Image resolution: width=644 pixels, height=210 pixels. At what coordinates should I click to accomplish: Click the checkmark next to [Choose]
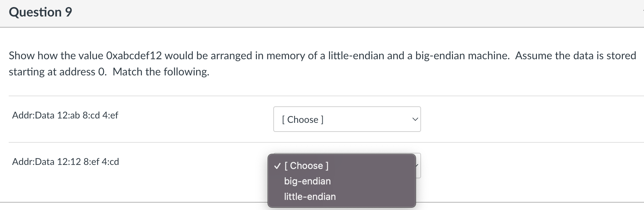click(277, 165)
